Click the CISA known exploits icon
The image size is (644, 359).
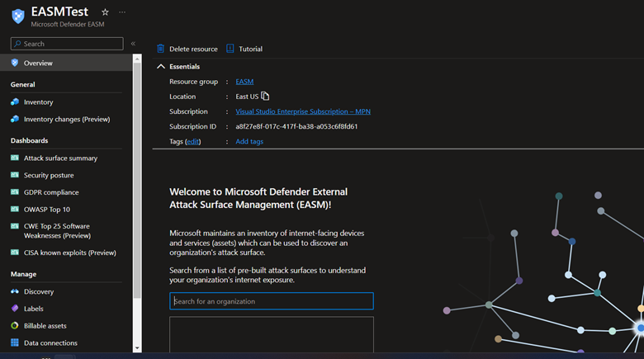(15, 253)
